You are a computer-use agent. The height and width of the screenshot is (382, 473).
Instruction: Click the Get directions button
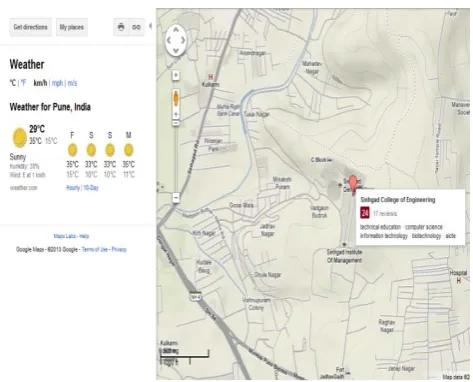coord(30,27)
